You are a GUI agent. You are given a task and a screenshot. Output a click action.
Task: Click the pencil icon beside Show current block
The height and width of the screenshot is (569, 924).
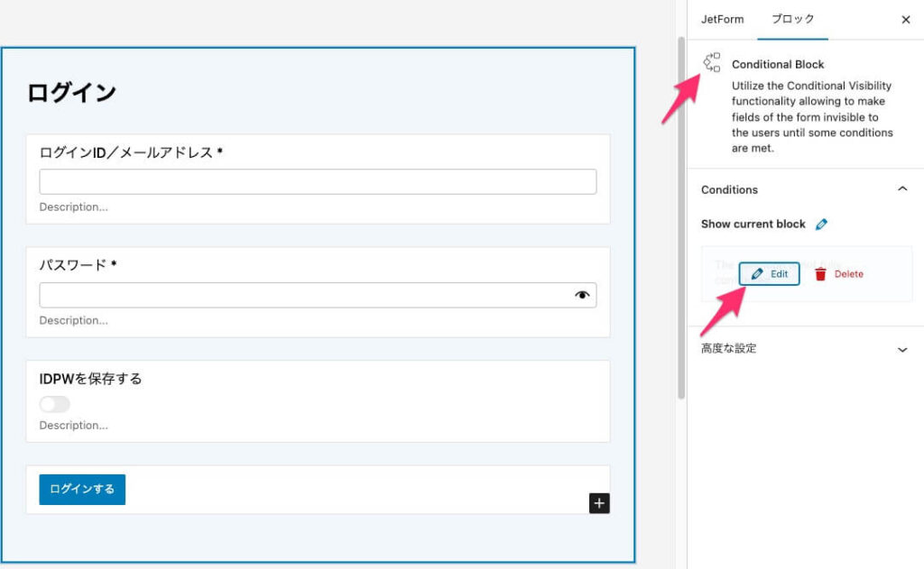821,225
